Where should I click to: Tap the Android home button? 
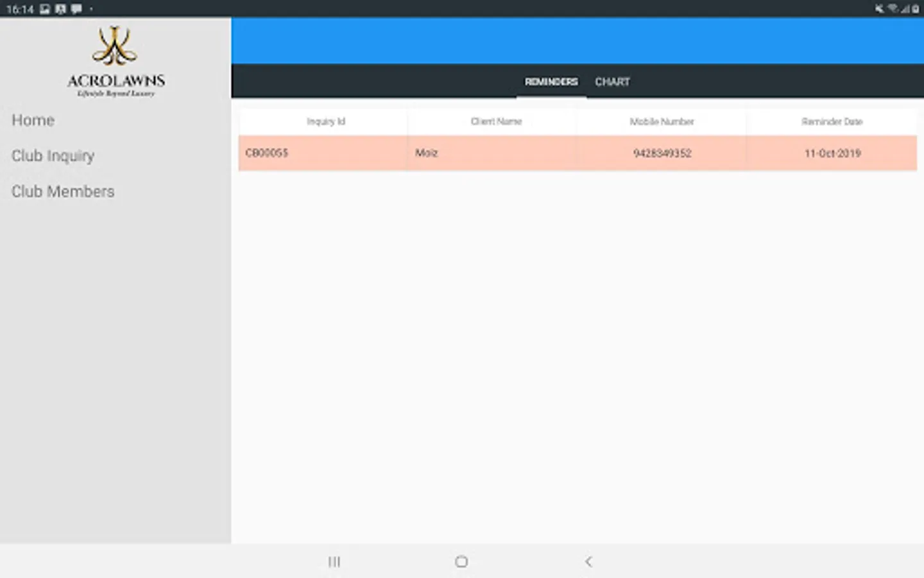(x=461, y=562)
